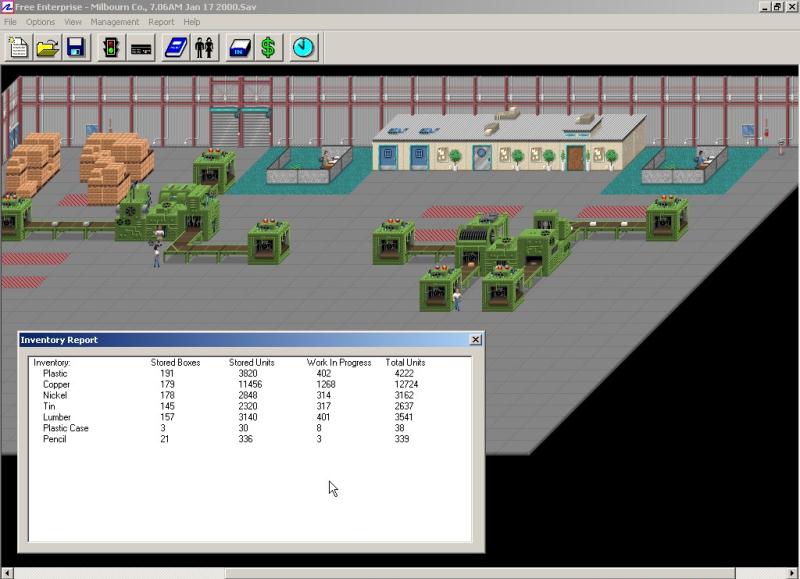Click the black keyboard-like toolbar icon
Viewport: 800px width, 579px height.
pos(140,47)
